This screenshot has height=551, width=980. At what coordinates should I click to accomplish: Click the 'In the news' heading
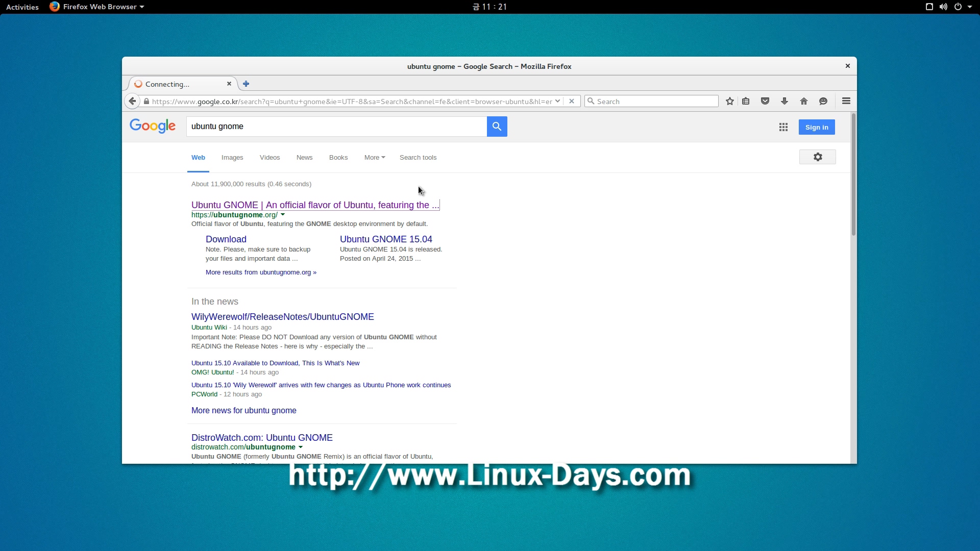pos(215,301)
